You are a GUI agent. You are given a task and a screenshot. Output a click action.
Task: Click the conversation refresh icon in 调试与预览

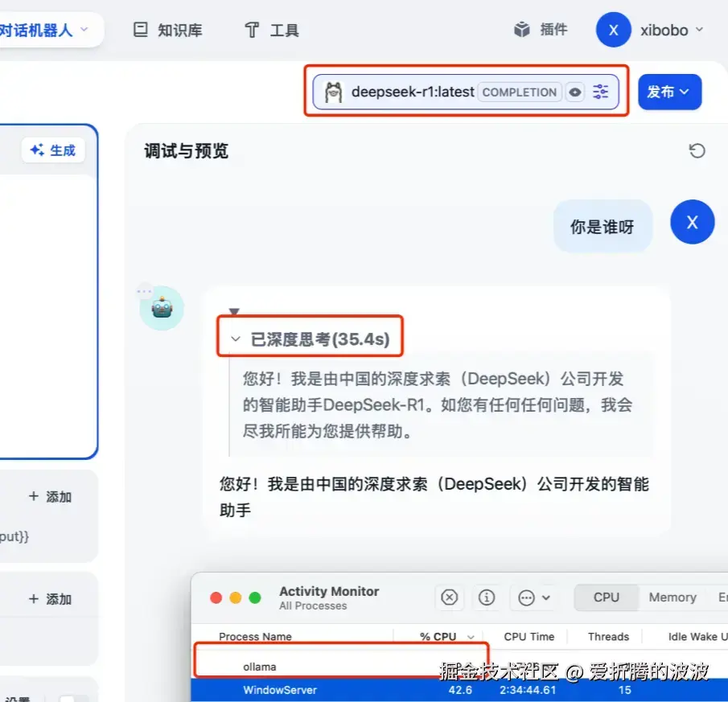point(697,150)
